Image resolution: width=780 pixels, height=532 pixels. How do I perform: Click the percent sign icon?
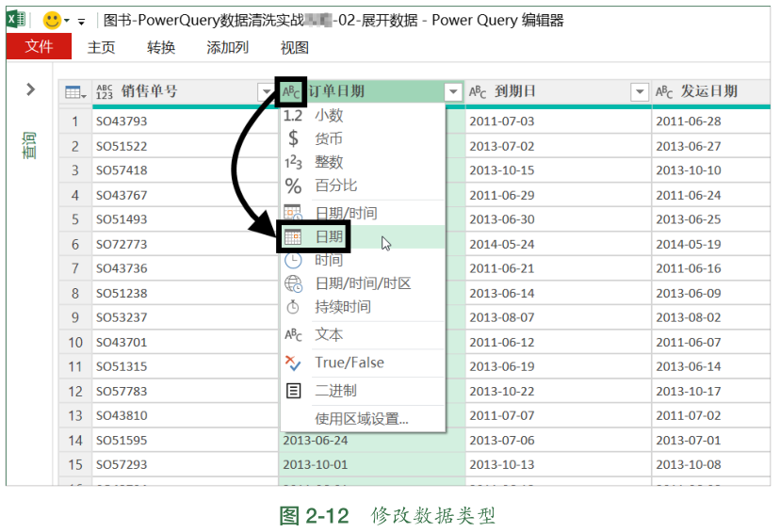pyautogui.click(x=294, y=185)
